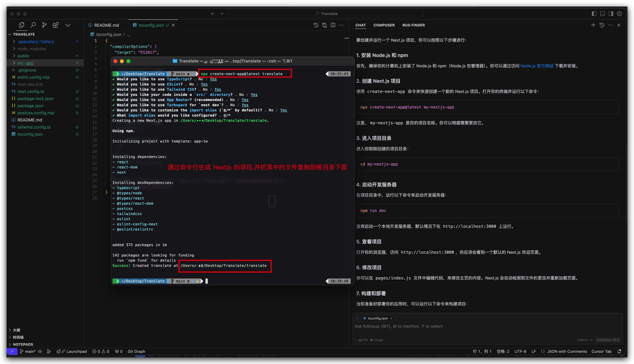This screenshot has width=634, height=364.
Task: Switch to the README.md tab
Action: [x=106, y=25]
